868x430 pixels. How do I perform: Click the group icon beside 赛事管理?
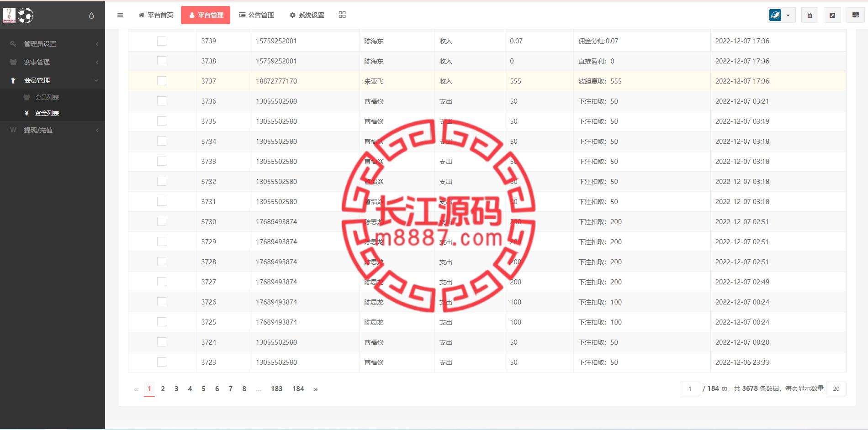click(13, 62)
